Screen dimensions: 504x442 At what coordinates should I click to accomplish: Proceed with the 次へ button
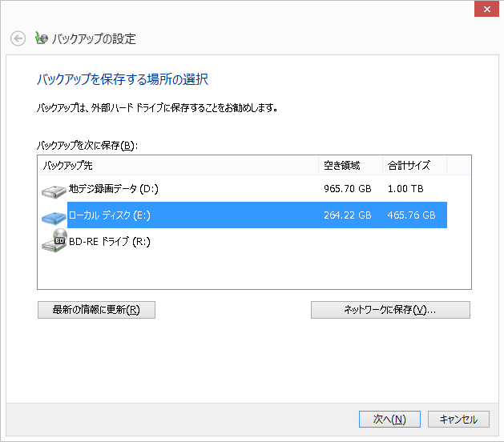(x=389, y=419)
